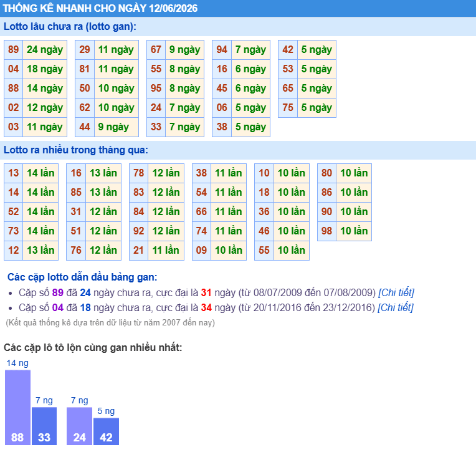Click the purple number 89 in pair list

click(x=58, y=292)
